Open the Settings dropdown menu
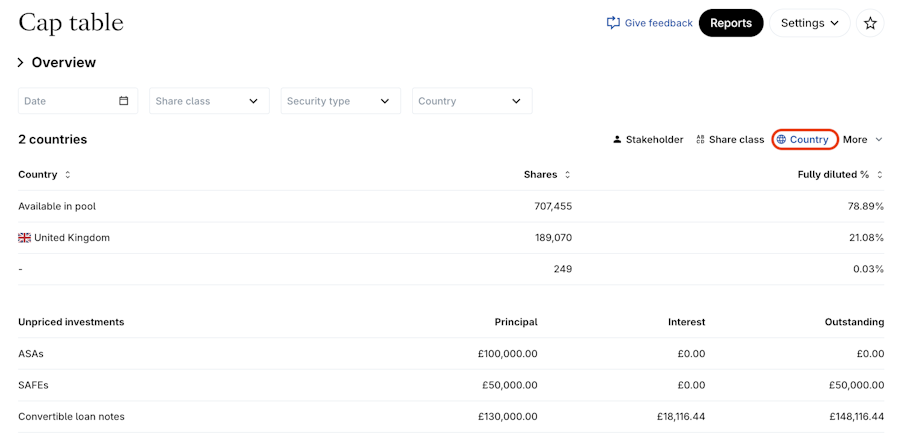 [809, 23]
